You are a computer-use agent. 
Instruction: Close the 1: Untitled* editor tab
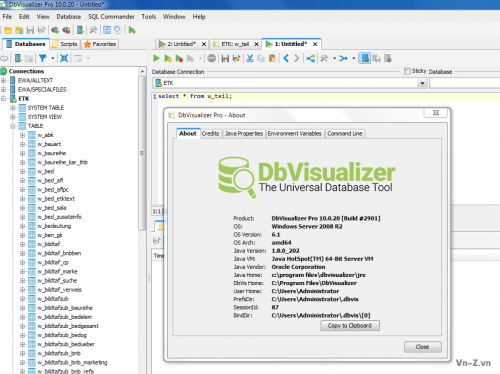315,44
